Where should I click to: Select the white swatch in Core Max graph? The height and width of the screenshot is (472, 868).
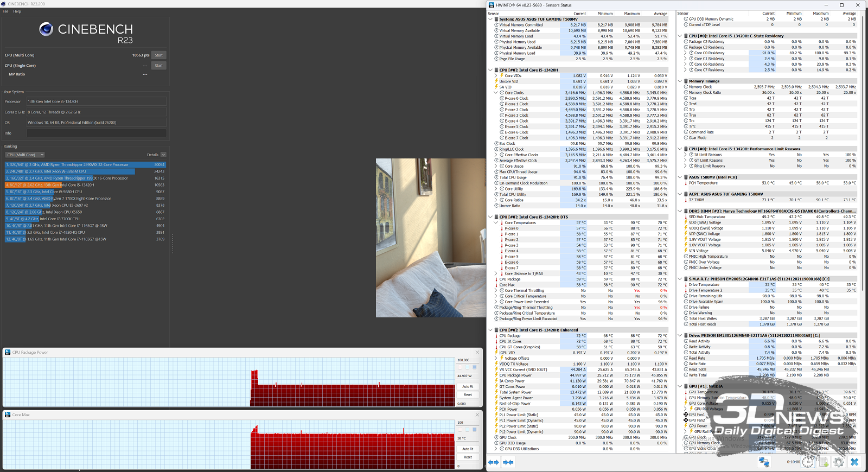click(460, 429)
